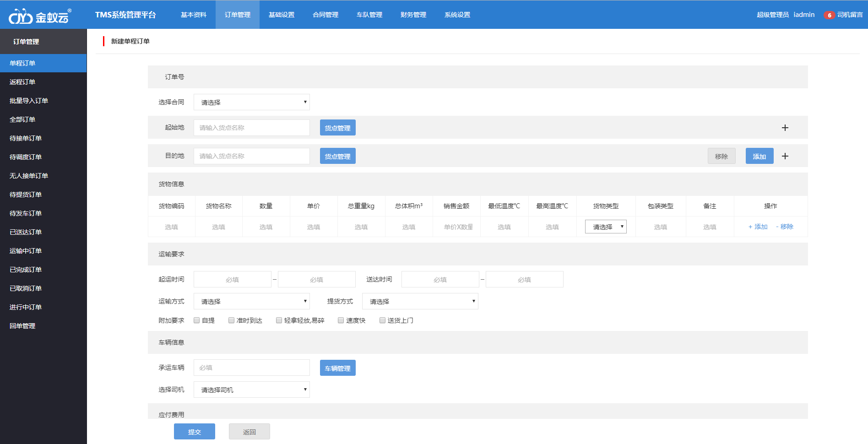
Task: Select 已送达订单 in sidebar
Action: tap(43, 232)
